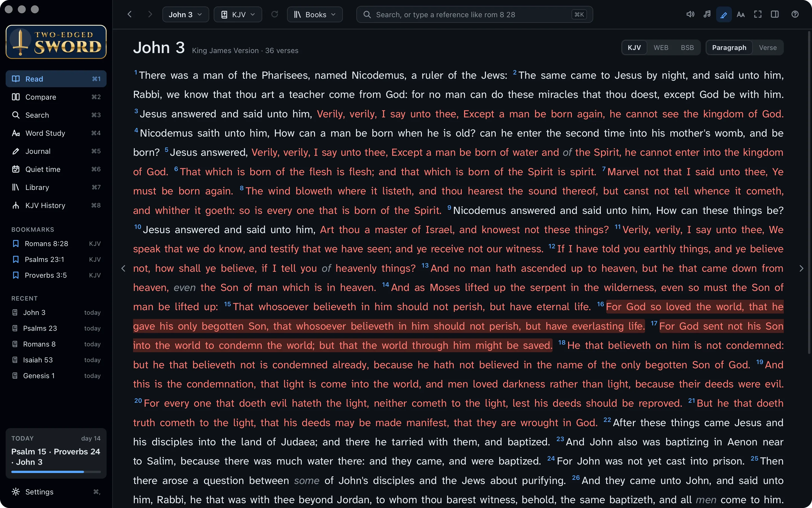Screen dimensions: 812x508
Task: Click the search reference input field
Action: [475, 14]
